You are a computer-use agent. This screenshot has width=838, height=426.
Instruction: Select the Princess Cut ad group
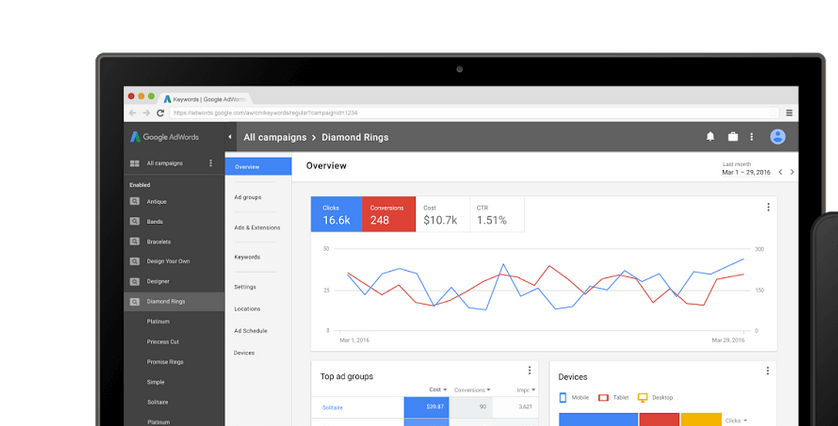(x=163, y=342)
